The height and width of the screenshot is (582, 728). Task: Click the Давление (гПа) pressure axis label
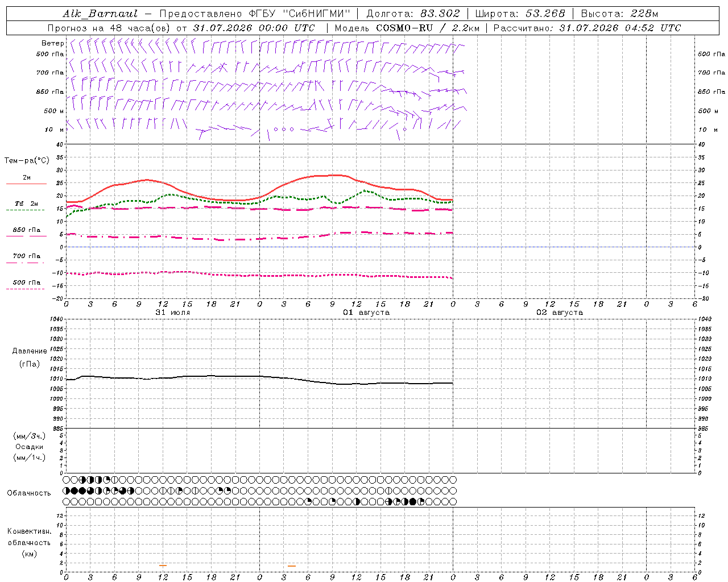(30, 357)
